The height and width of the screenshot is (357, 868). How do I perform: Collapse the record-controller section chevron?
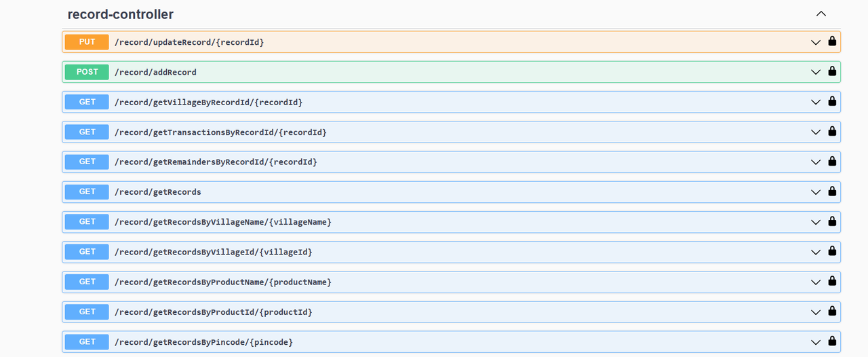[821, 14]
